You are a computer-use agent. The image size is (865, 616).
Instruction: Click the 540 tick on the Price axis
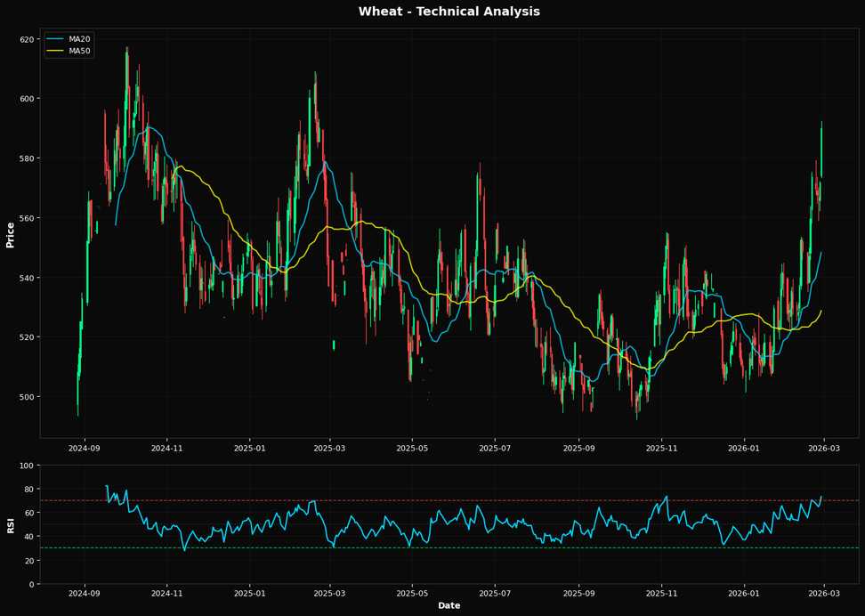click(28, 278)
